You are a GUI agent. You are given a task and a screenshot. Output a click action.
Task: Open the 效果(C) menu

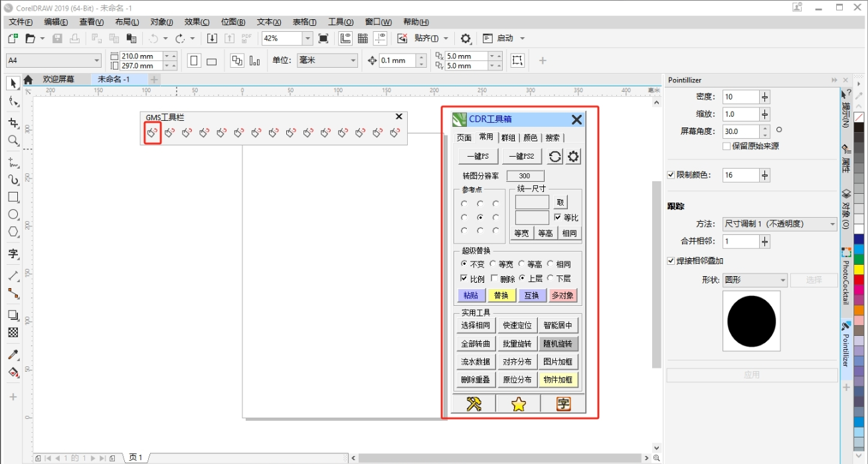pos(197,22)
